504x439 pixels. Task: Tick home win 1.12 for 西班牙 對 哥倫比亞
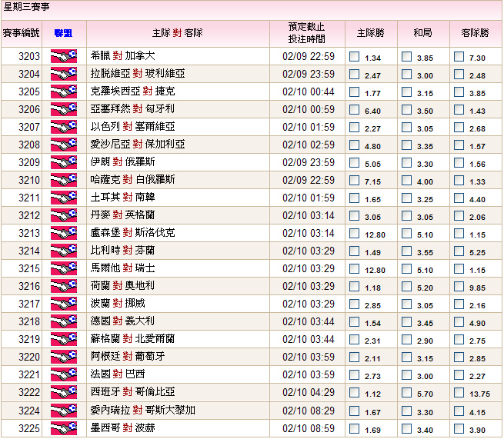pos(354,392)
